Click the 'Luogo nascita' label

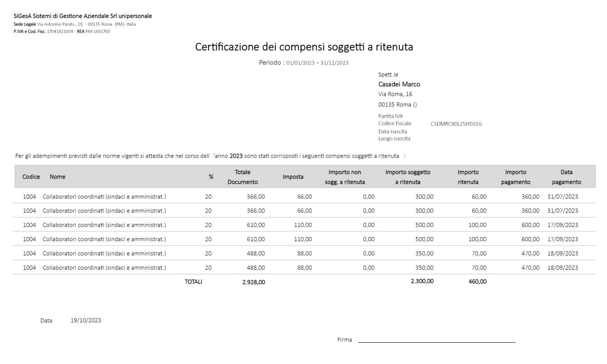pyautogui.click(x=394, y=139)
